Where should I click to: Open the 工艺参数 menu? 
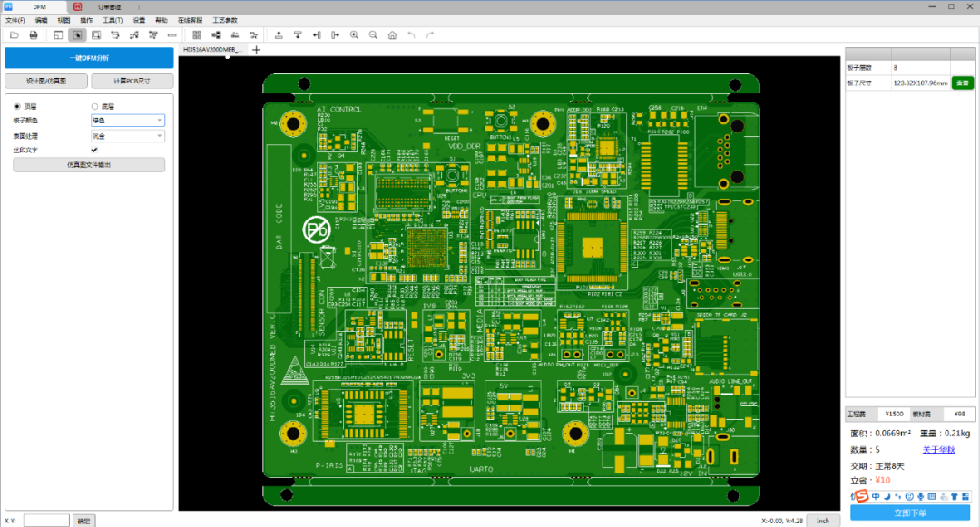pyautogui.click(x=224, y=20)
